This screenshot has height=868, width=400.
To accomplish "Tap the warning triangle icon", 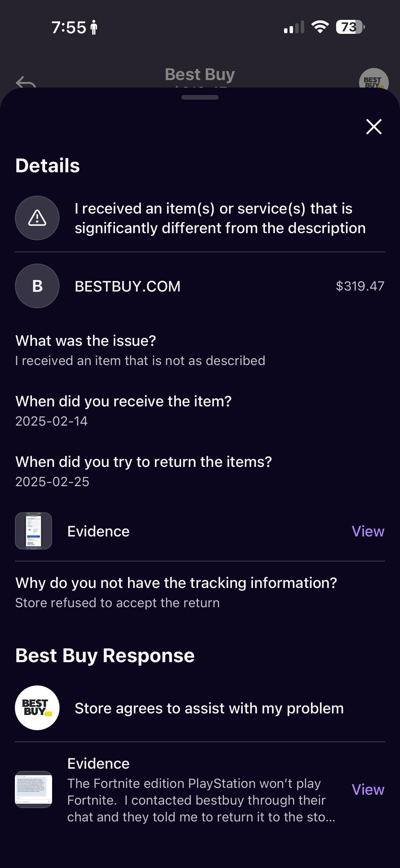I will pos(37,218).
